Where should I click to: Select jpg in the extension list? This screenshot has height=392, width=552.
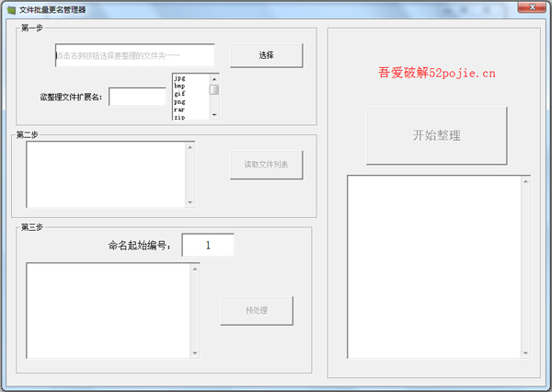180,78
